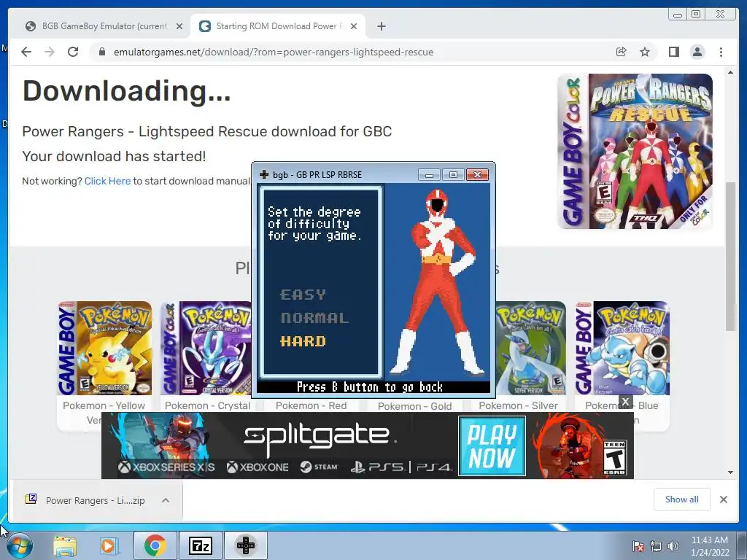Open the Pokemon Yellow game cover
The height and width of the screenshot is (560, 747).
(x=105, y=348)
